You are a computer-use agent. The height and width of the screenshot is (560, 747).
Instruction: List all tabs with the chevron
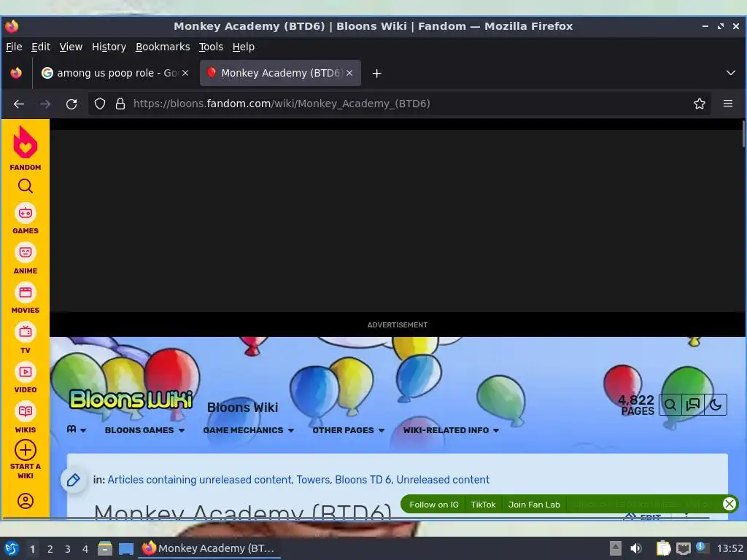(730, 73)
